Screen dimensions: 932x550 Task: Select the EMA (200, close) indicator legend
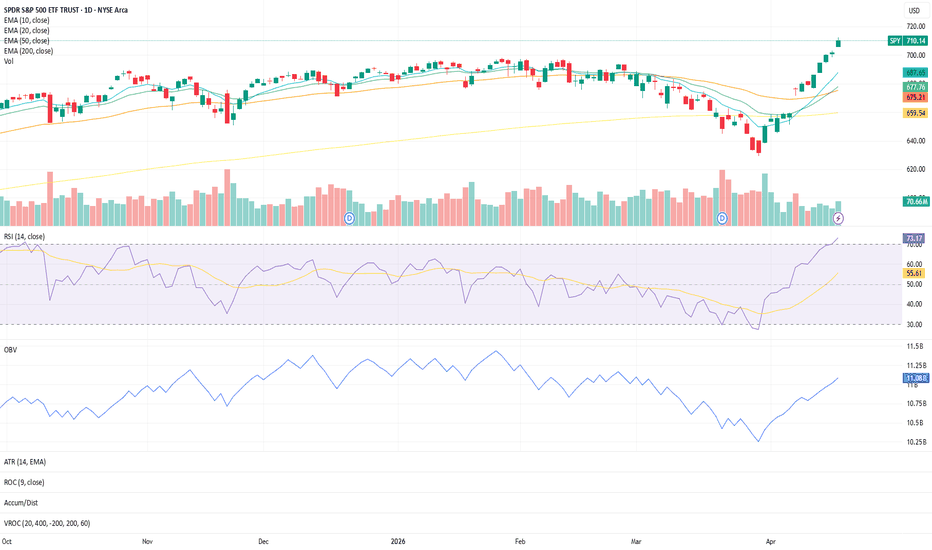point(29,51)
